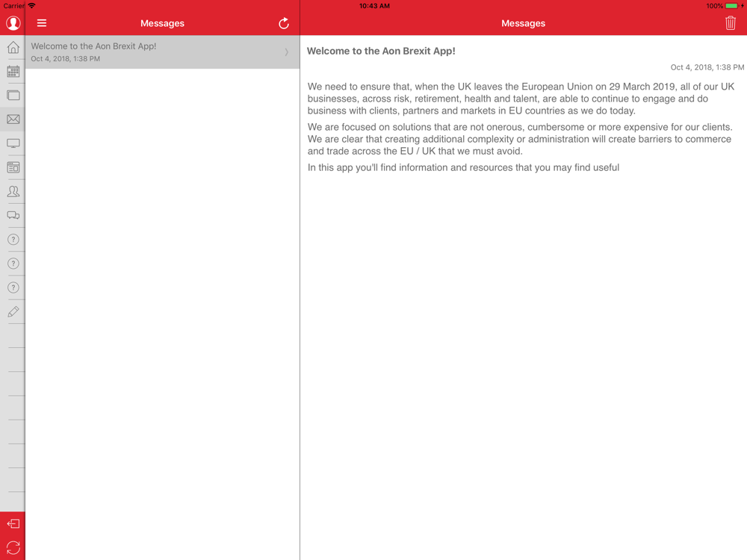Delete the open message with trash icon

point(731,23)
